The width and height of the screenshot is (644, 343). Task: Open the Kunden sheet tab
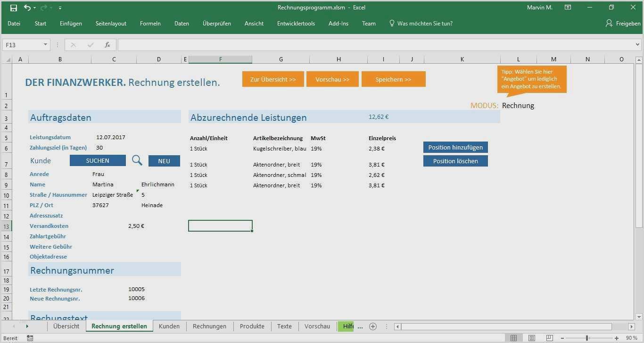[x=169, y=326]
